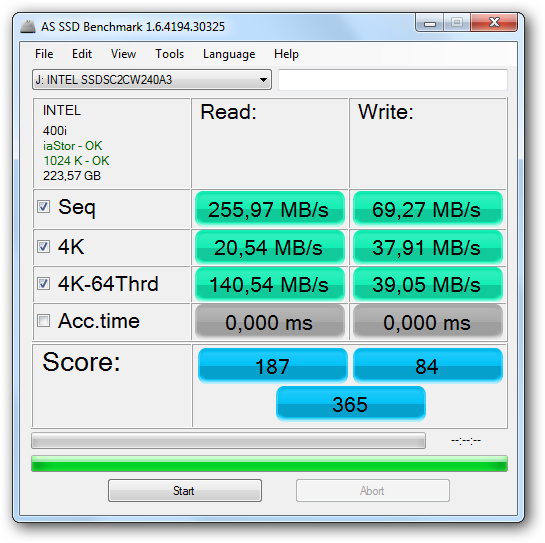Open the View menu
545x543 pixels.
tap(123, 54)
